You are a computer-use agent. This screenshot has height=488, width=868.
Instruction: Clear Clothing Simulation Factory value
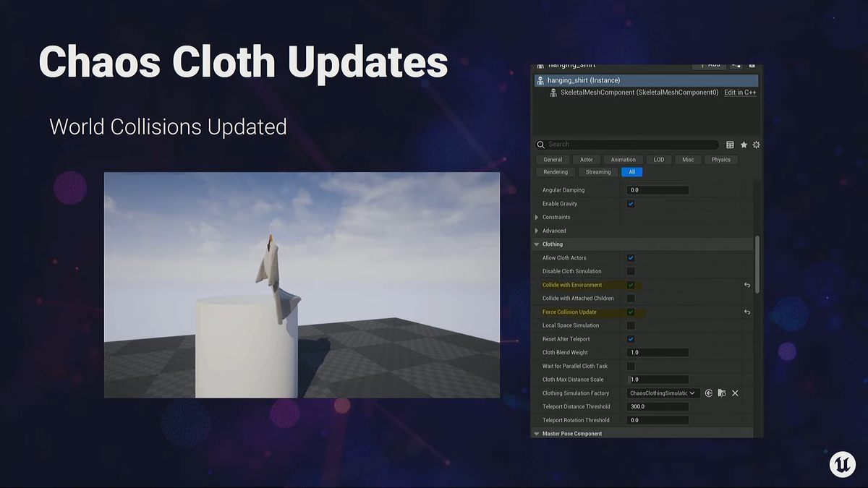[x=735, y=393]
